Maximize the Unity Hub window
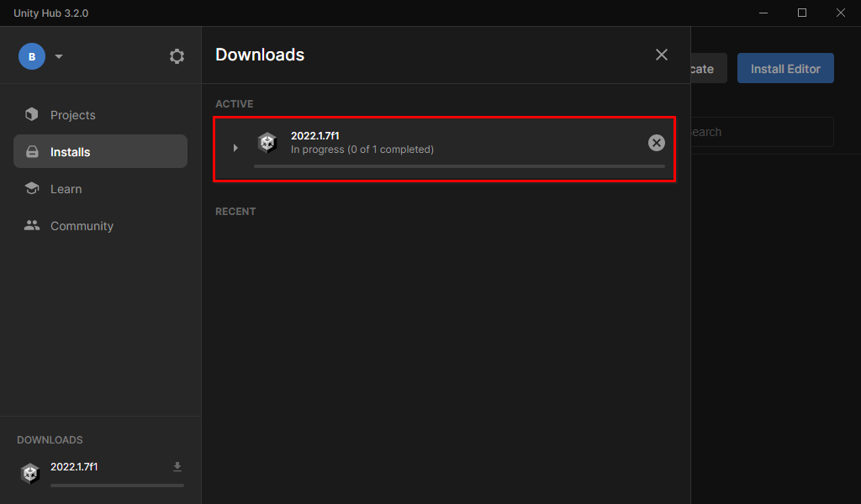The image size is (861, 504). [x=801, y=13]
